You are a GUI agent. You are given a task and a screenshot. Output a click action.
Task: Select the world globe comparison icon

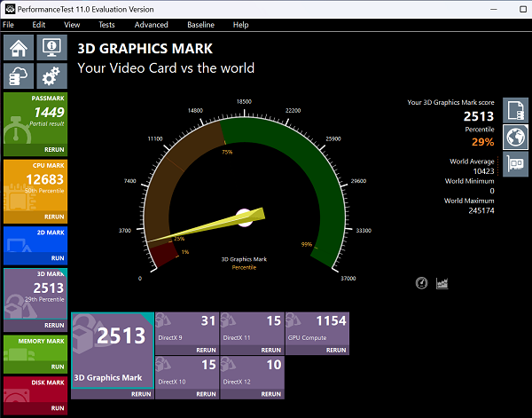coord(515,138)
